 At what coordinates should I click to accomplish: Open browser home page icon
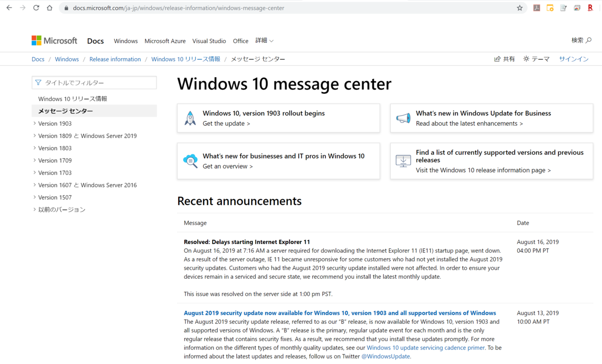[49, 8]
